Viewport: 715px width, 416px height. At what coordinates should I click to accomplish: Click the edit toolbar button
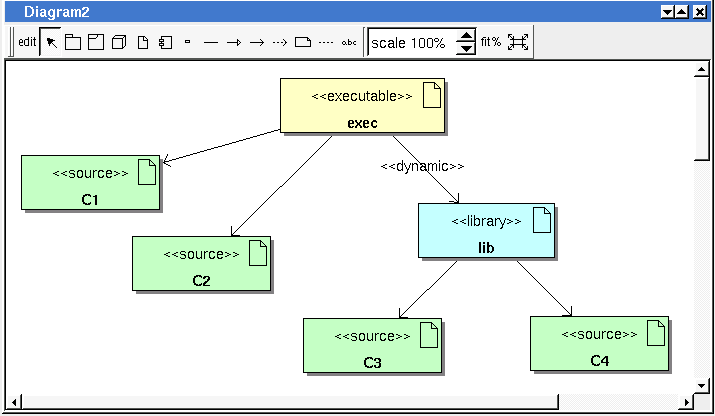coord(27,42)
